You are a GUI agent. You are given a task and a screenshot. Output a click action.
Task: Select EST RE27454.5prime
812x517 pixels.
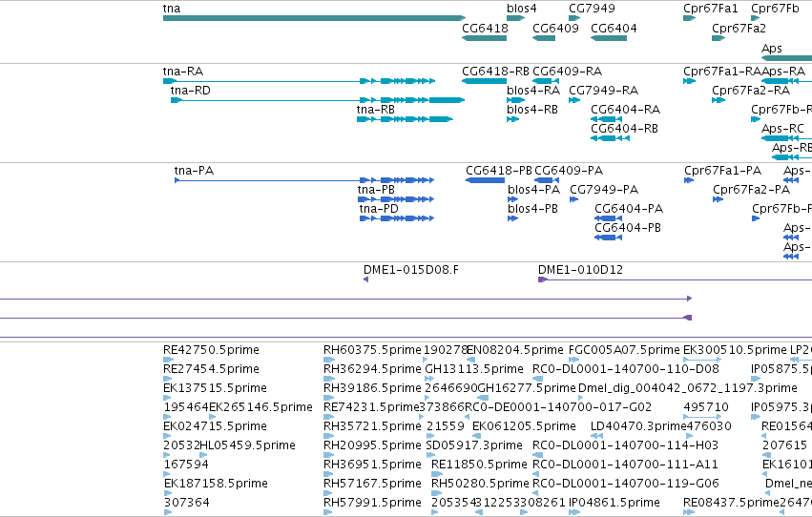tap(211, 369)
